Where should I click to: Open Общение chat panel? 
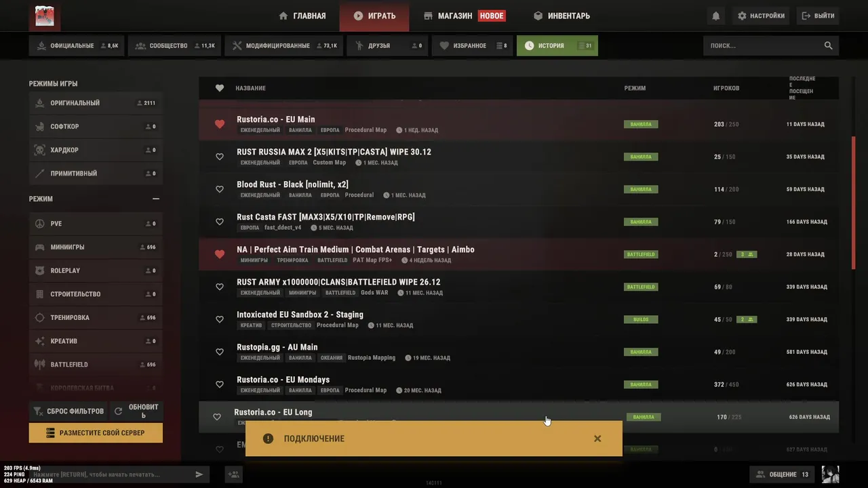(x=783, y=474)
